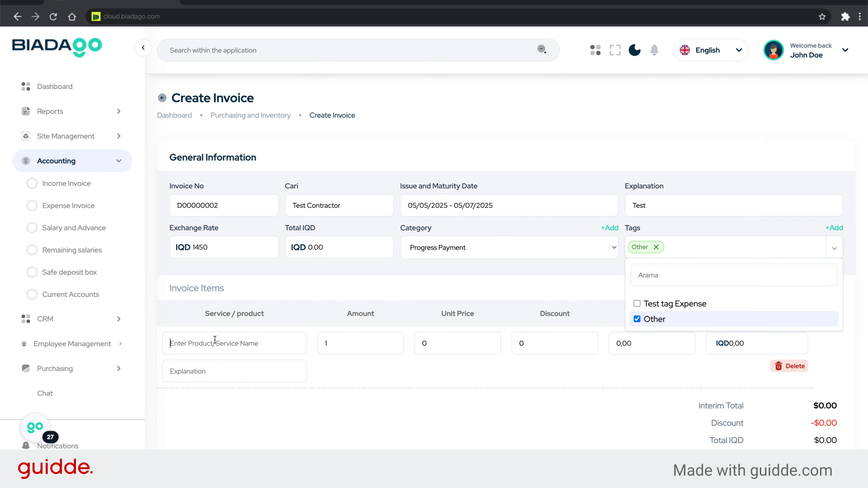Open English language selector

(x=710, y=50)
